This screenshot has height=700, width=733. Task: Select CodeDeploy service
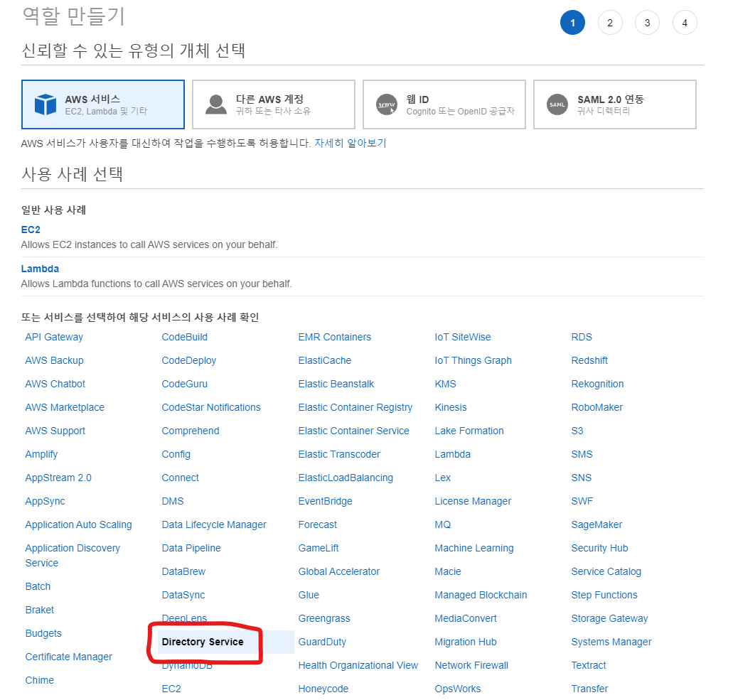coord(189,360)
